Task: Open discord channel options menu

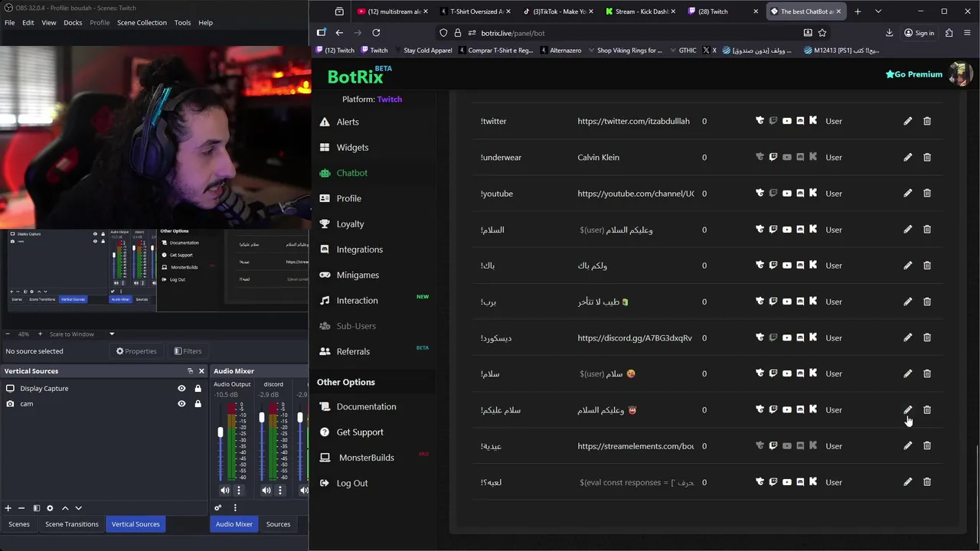Action: coord(279,490)
